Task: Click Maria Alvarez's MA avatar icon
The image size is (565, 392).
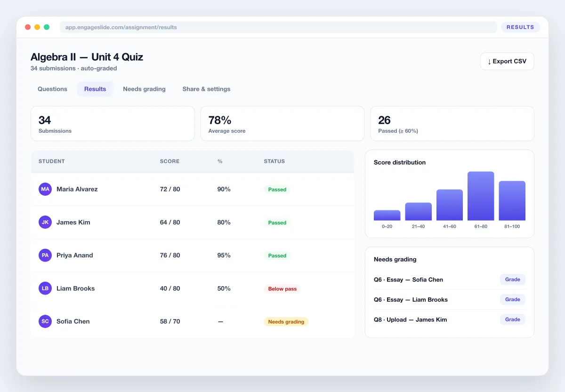Action: point(45,189)
